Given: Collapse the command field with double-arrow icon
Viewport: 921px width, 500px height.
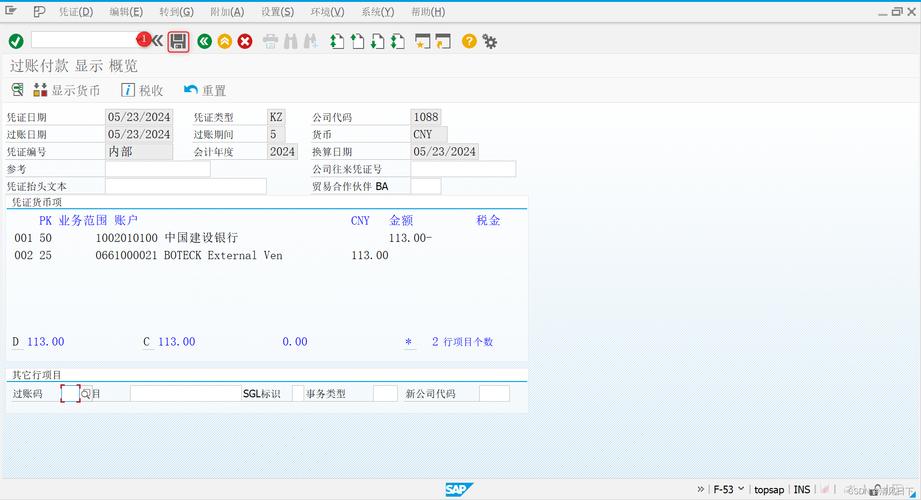Looking at the screenshot, I should [x=157, y=41].
